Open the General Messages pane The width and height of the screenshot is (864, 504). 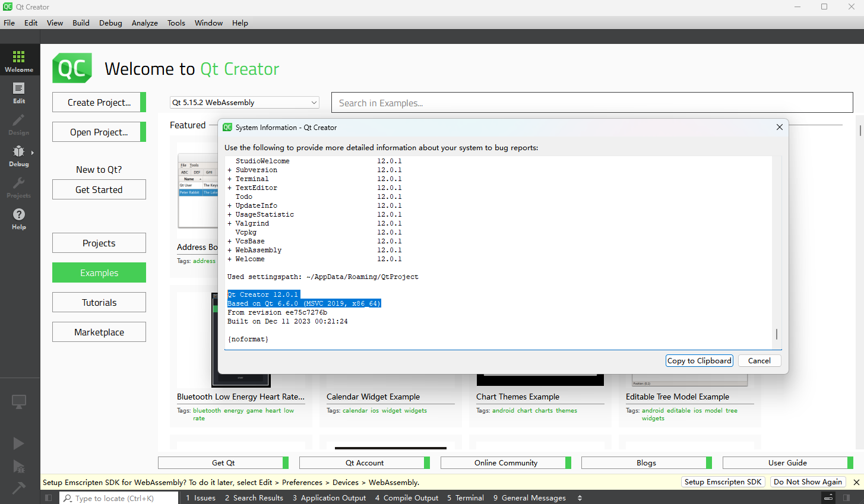pyautogui.click(x=530, y=498)
